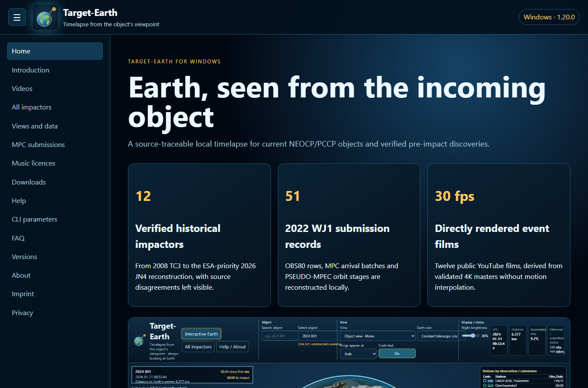The width and height of the screenshot is (588, 388).
Task: Open Help from the sidebar
Action: pos(55,200)
